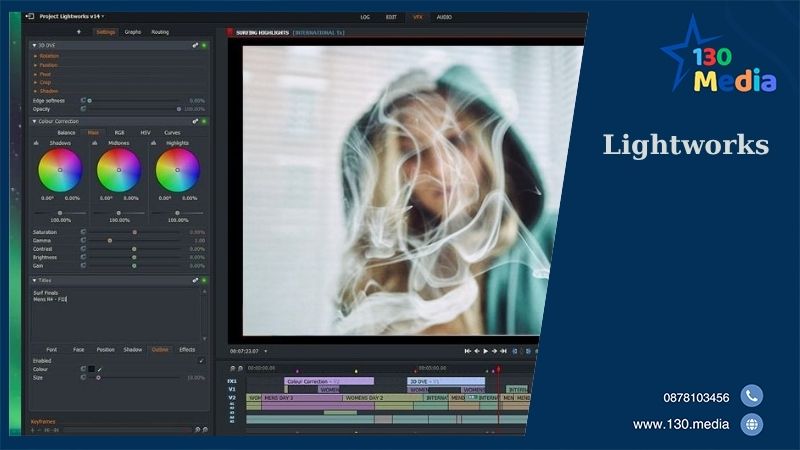Image resolution: width=800 pixels, height=450 pixels.
Task: Toggle the 3D DVE effect green enable light
Action: tap(204, 45)
